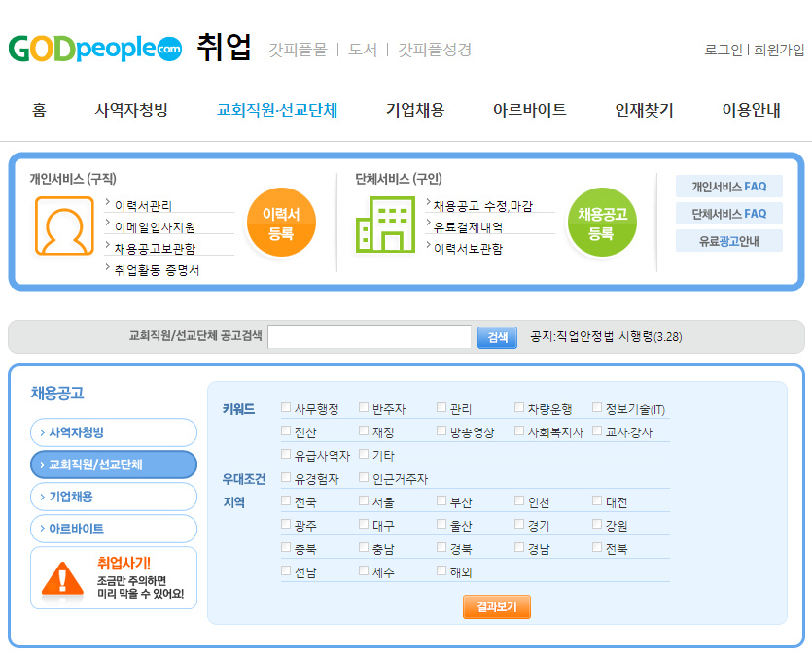Image resolution: width=812 pixels, height=654 pixels.
Task: Click the green 채용공고 등록 circle button
Action: pyautogui.click(x=602, y=223)
